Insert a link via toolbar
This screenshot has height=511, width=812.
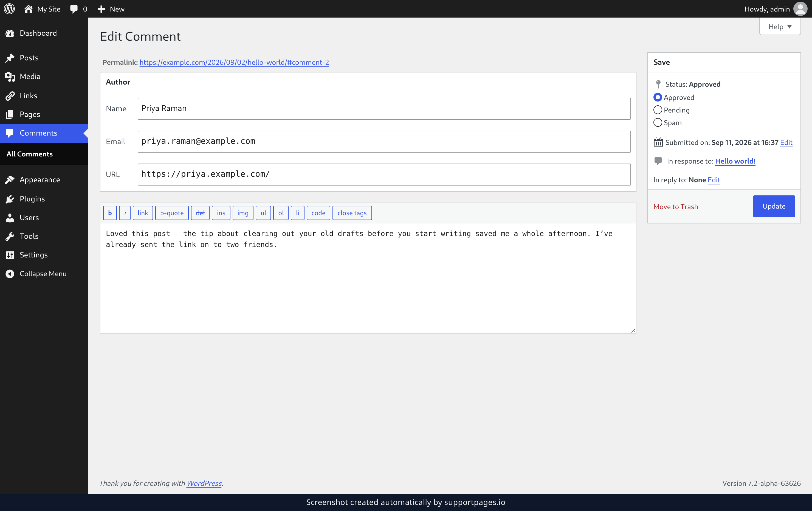[143, 213]
